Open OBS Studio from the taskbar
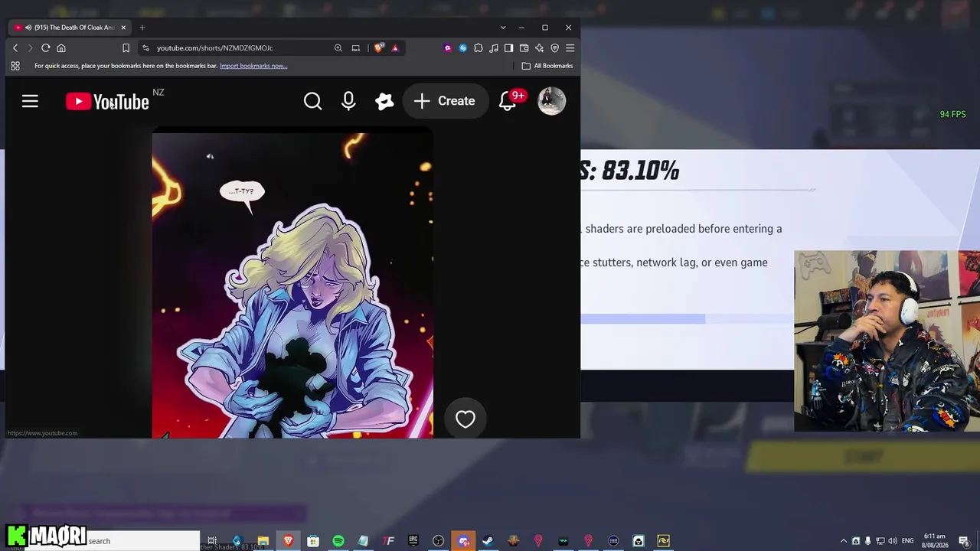 coord(438,541)
